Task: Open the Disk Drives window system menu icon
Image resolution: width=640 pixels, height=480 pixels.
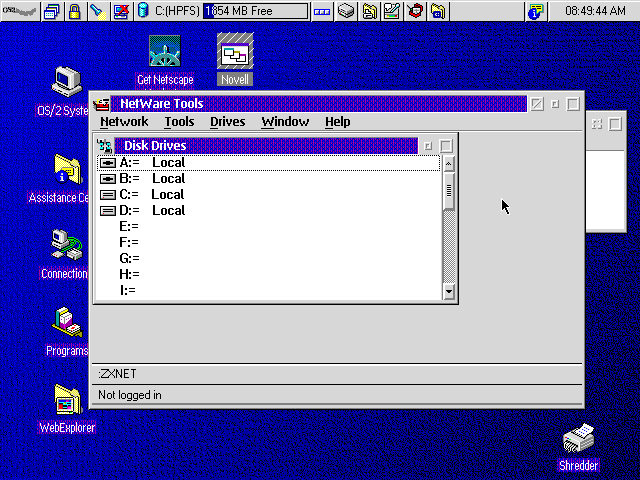Action: coord(105,146)
